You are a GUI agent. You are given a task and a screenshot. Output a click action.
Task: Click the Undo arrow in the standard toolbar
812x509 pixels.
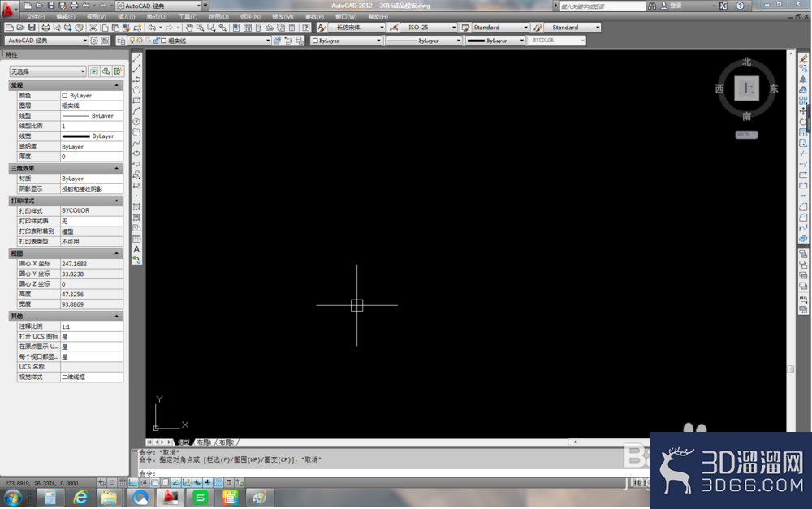point(152,28)
